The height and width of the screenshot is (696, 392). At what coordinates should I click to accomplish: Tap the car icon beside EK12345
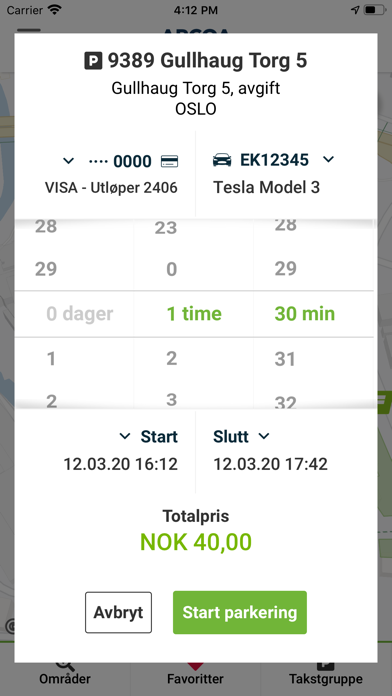click(x=222, y=160)
